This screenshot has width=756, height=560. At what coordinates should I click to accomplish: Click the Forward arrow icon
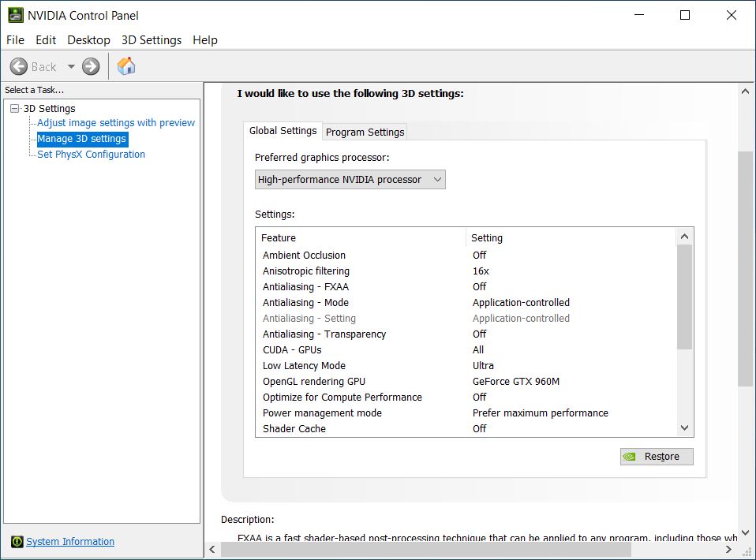click(x=91, y=67)
